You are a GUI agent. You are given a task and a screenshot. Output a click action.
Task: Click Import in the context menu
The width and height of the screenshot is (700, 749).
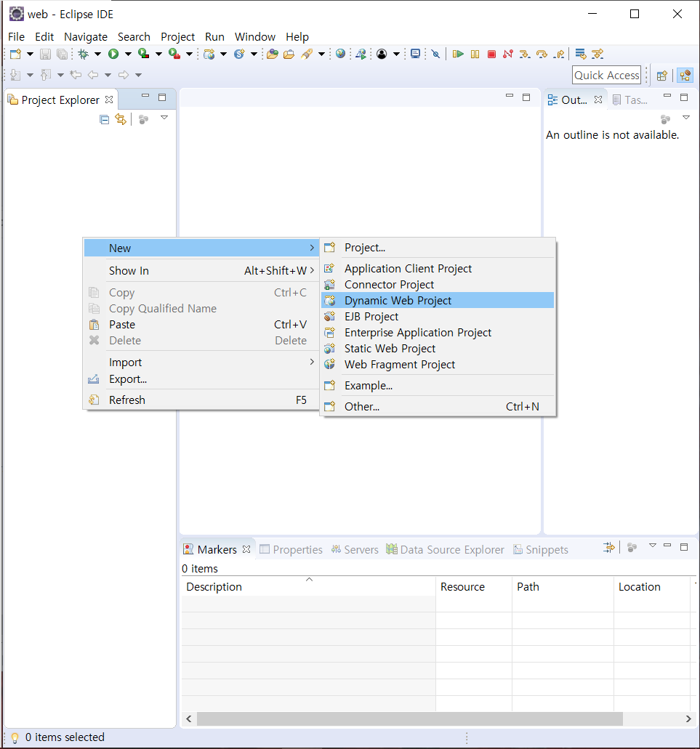[x=201, y=363]
